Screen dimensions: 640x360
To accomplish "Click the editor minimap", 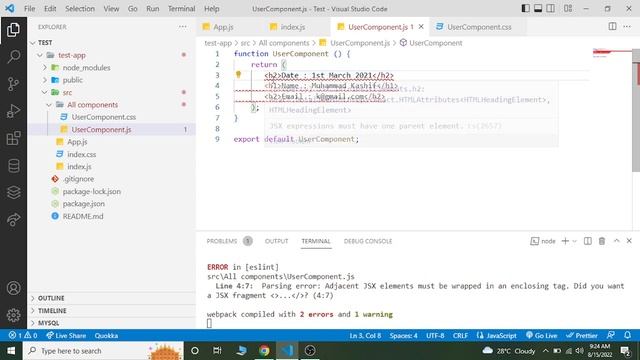I will (x=611, y=53).
